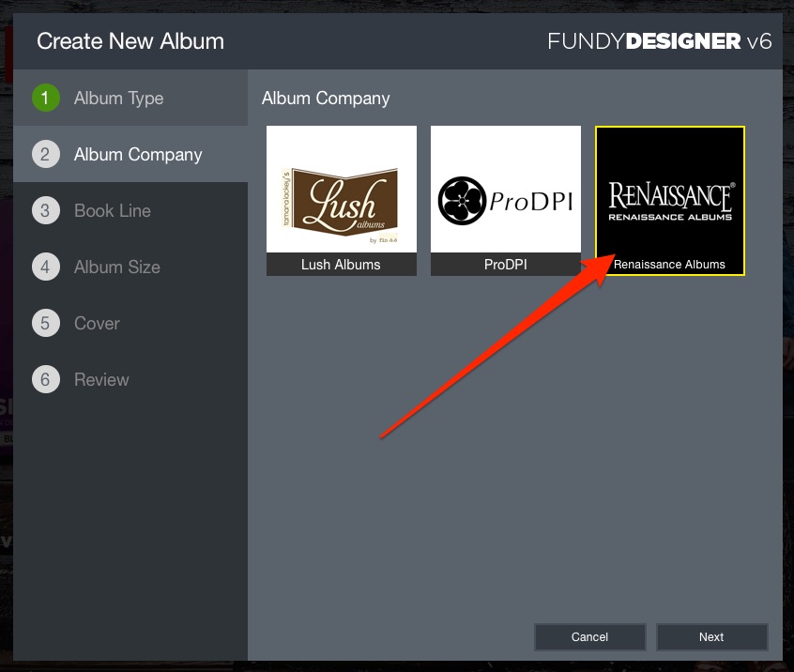Go to the Album Type step

tap(130, 98)
